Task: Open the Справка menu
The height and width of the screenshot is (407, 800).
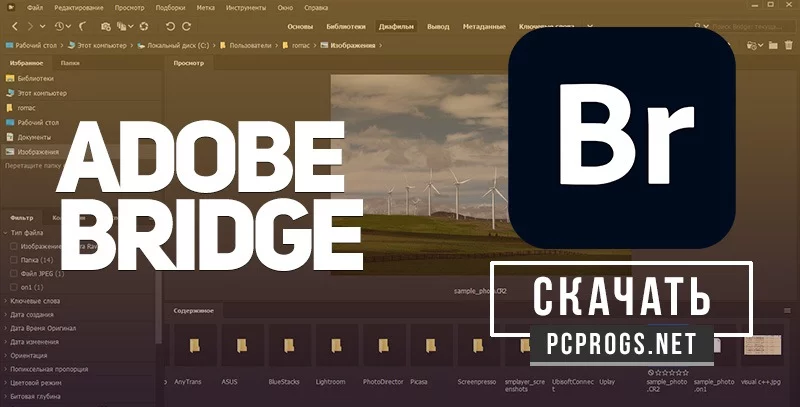Action: 316,8
